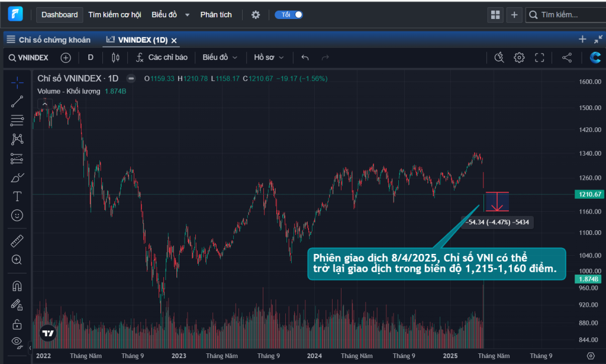Click the 1210.67 price label on axis
The width and height of the screenshot is (606, 364).
coord(589,194)
